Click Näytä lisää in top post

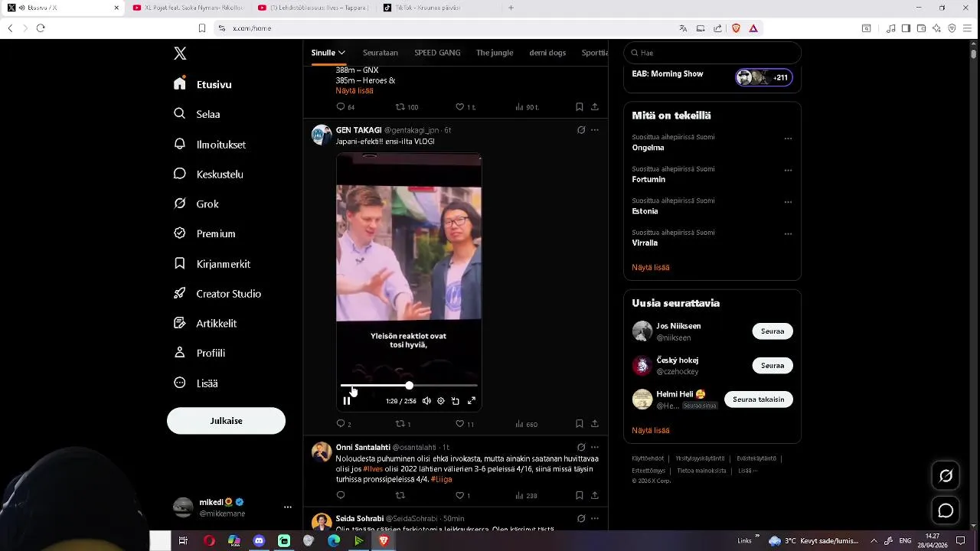[x=354, y=90]
